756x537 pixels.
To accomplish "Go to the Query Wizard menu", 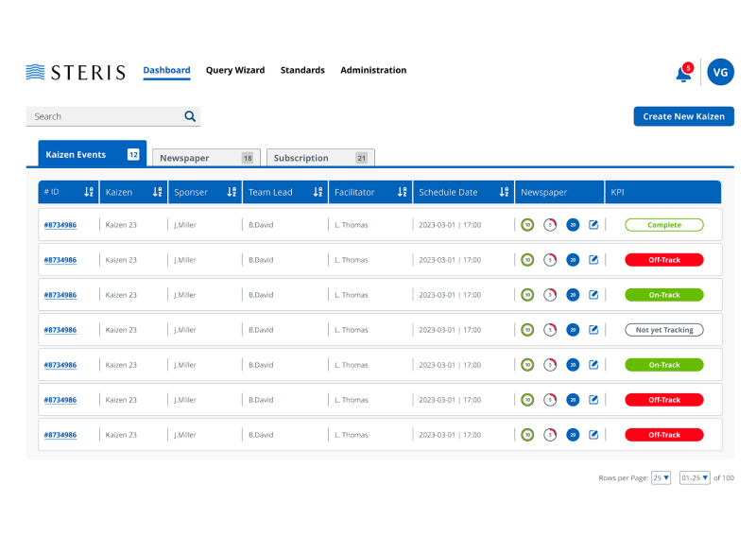I will click(235, 70).
